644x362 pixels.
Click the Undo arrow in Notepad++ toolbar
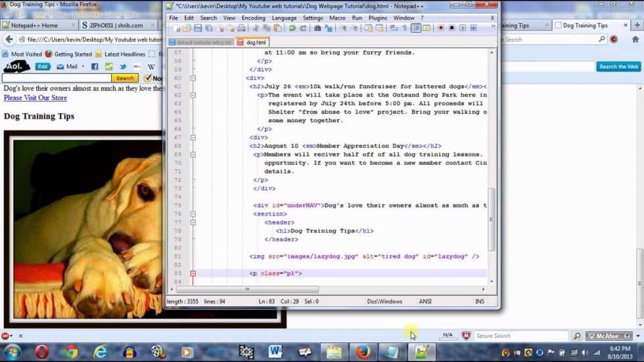pyautogui.click(x=292, y=28)
